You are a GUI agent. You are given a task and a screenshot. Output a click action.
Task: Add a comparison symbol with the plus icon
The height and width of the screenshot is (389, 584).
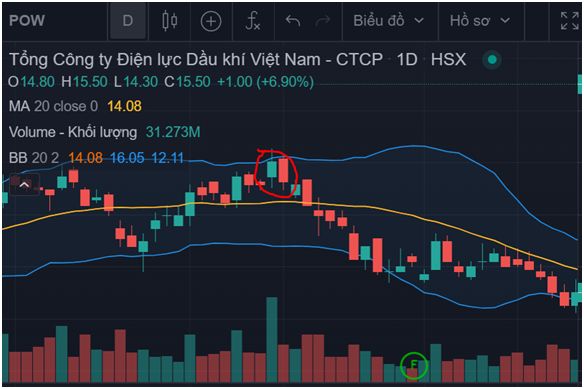coord(211,21)
